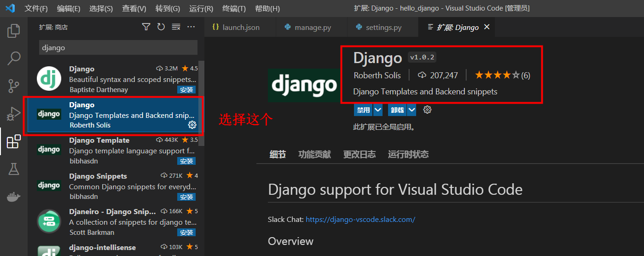Open 选择(S) menu
Viewport: 644px width, 256px height.
coord(101,9)
